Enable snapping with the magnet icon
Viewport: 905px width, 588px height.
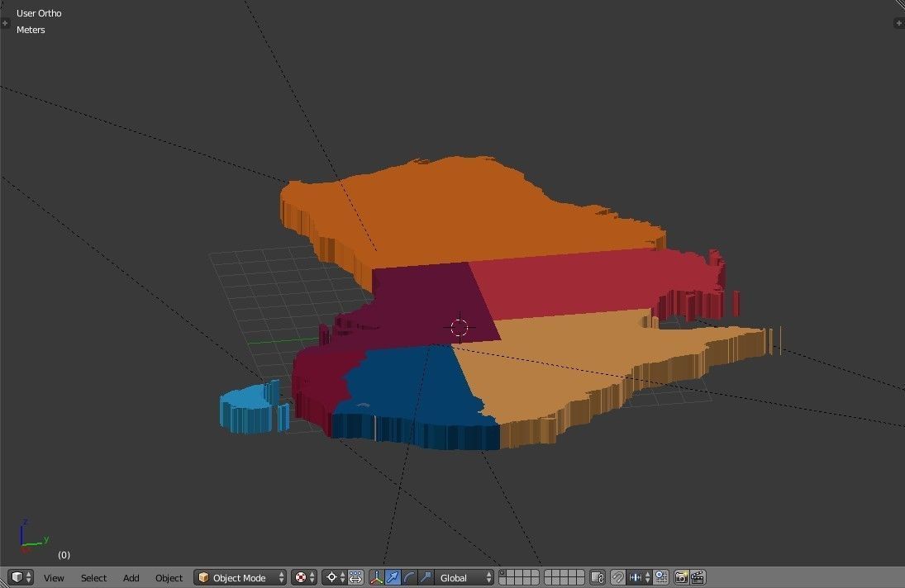coord(617,577)
